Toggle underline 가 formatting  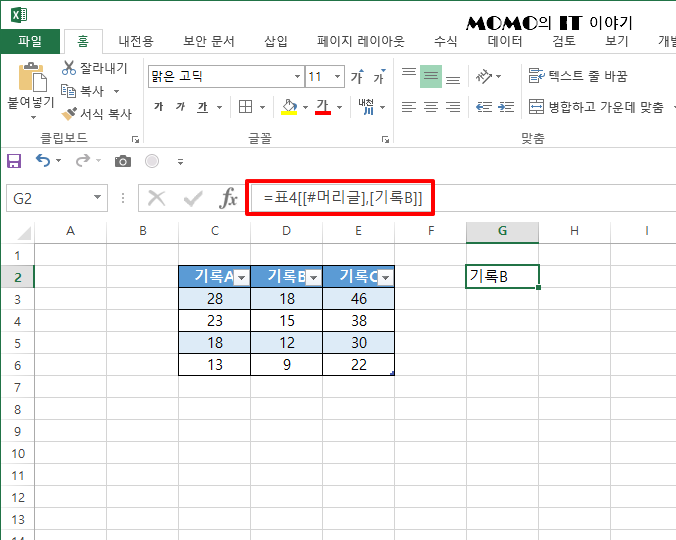(203, 106)
